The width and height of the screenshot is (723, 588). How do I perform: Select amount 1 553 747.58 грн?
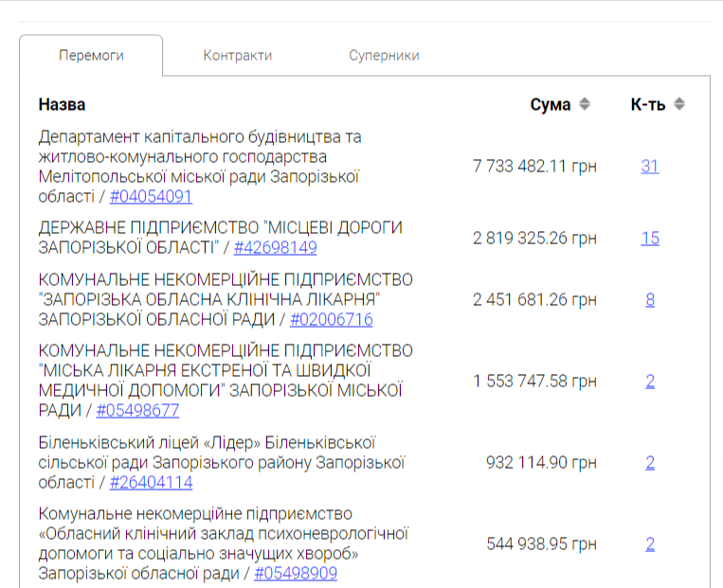(534, 381)
